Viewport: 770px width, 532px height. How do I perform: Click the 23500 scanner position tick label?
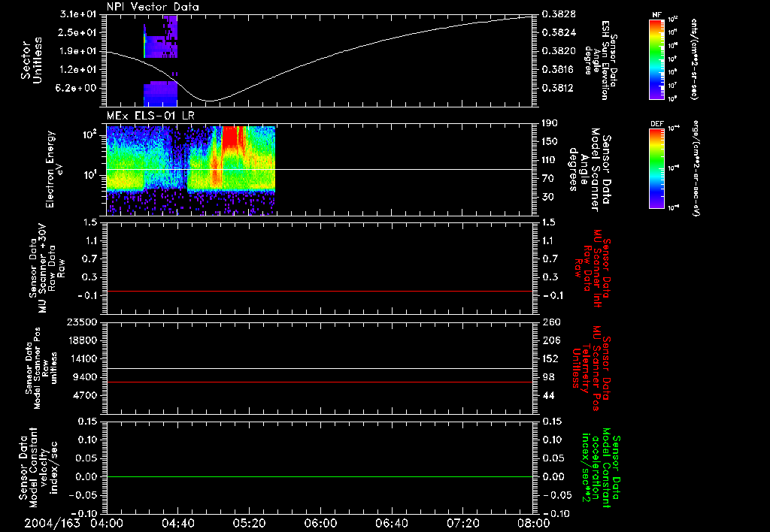point(82,322)
